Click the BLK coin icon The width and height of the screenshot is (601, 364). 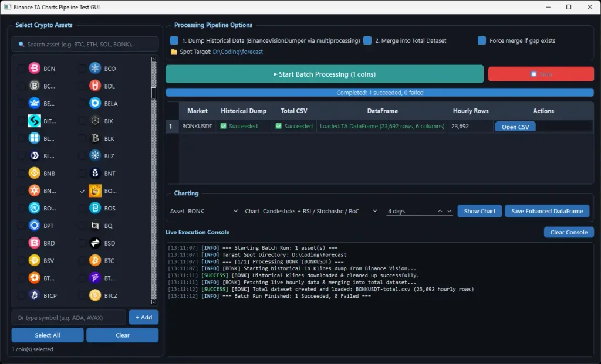point(95,138)
